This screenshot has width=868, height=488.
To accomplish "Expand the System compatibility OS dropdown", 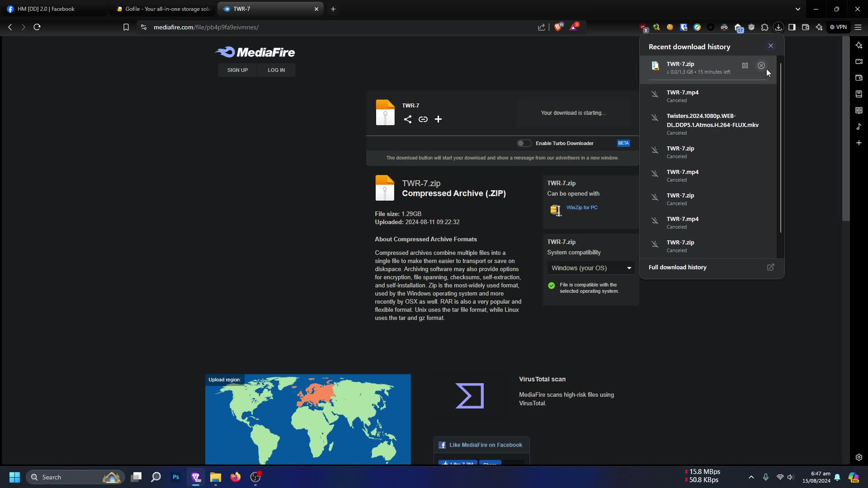I will tap(591, 268).
